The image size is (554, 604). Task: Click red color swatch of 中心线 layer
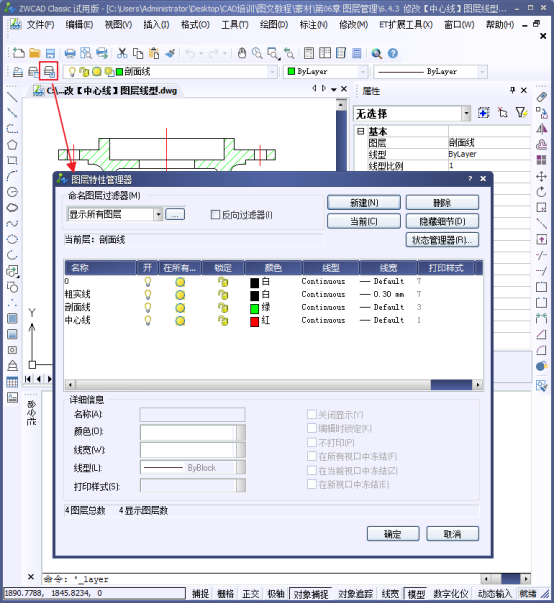[x=254, y=321]
